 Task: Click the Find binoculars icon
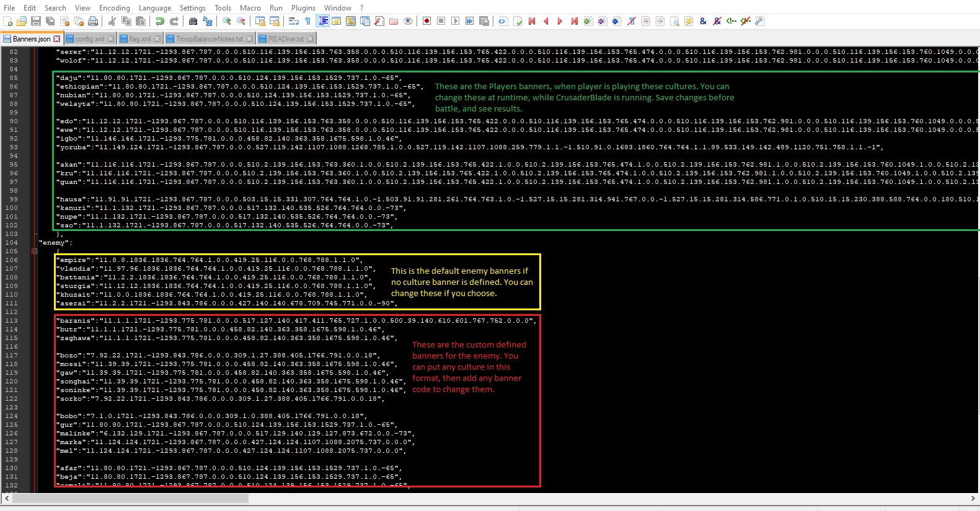193,21
